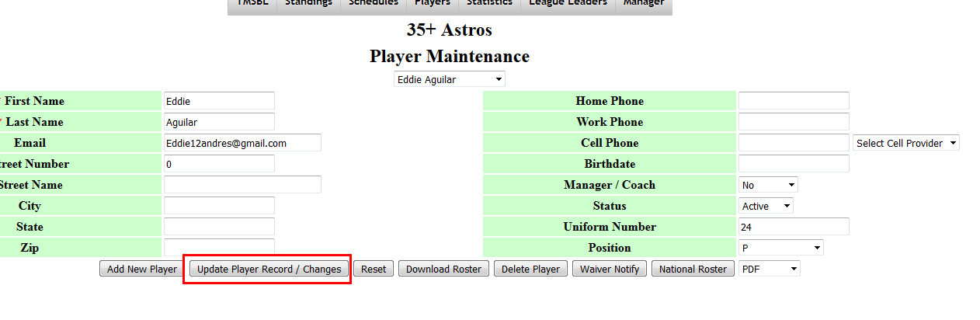Click the National Roster button
The height and width of the screenshot is (320, 980).
(693, 269)
